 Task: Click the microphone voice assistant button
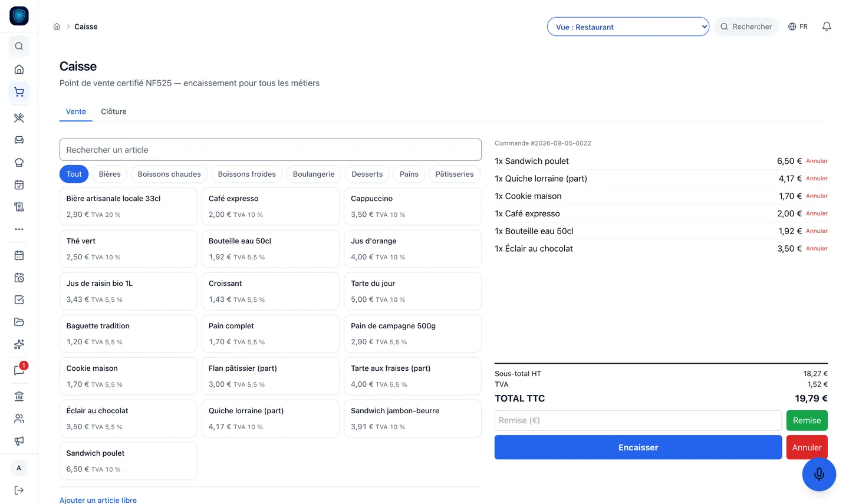click(x=819, y=474)
